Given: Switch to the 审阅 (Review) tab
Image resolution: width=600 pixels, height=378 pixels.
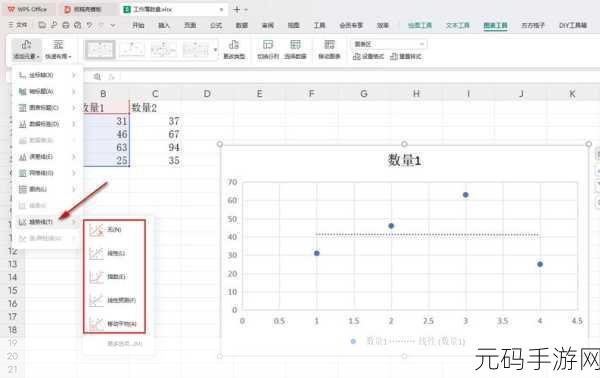Looking at the screenshot, I should 268,25.
